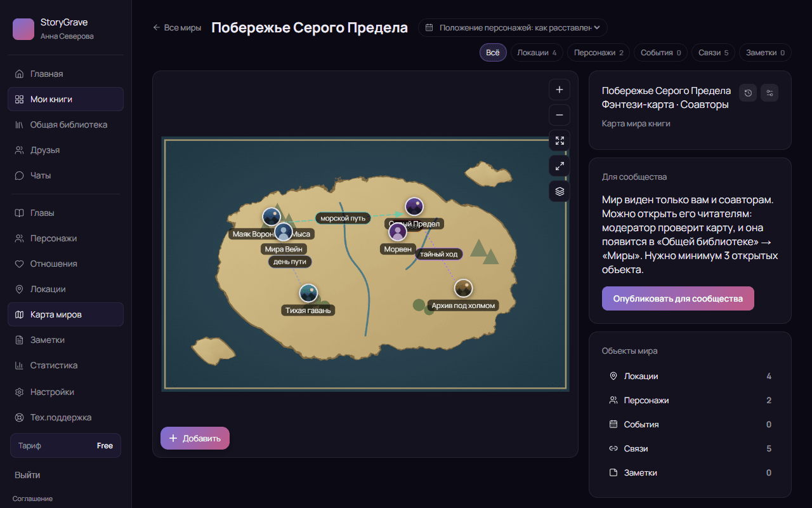Zoom out with the minus map control
The height and width of the screenshot is (508, 812).
coord(560,115)
